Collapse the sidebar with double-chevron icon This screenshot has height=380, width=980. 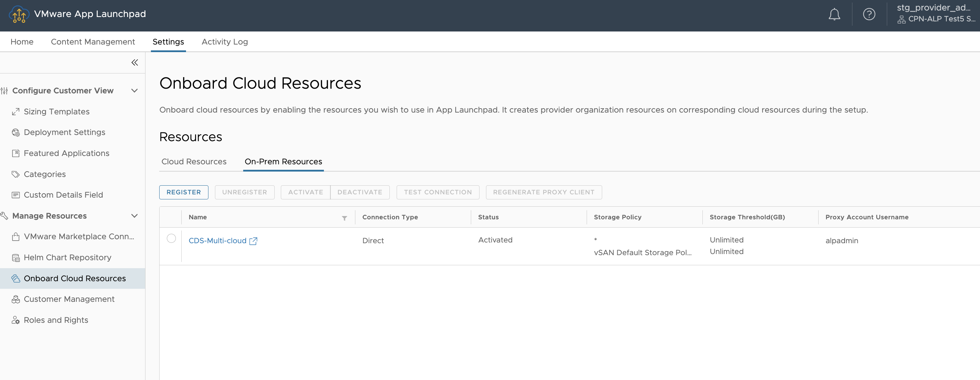pos(134,62)
